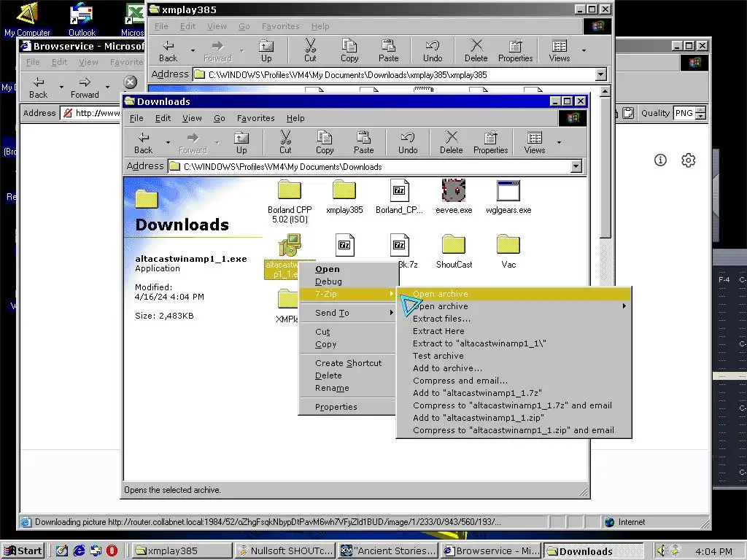Click Back in the Downloads window toolbar
This screenshot has height=560, width=747.
(143, 143)
